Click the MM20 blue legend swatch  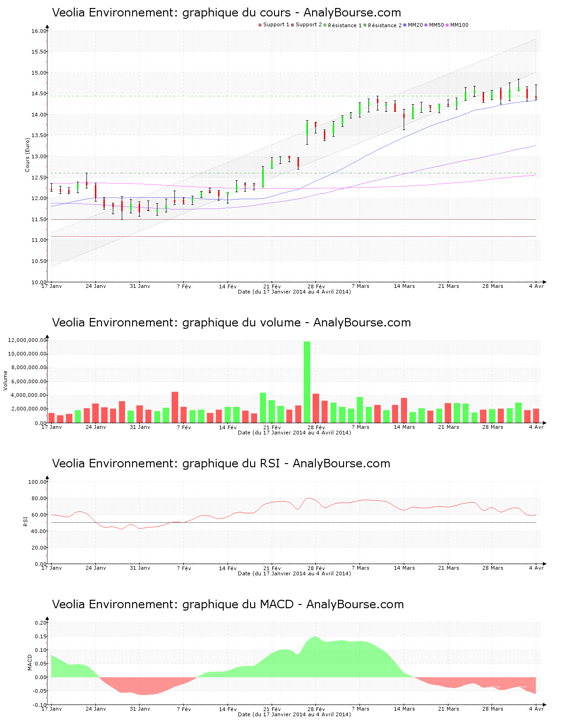point(405,25)
